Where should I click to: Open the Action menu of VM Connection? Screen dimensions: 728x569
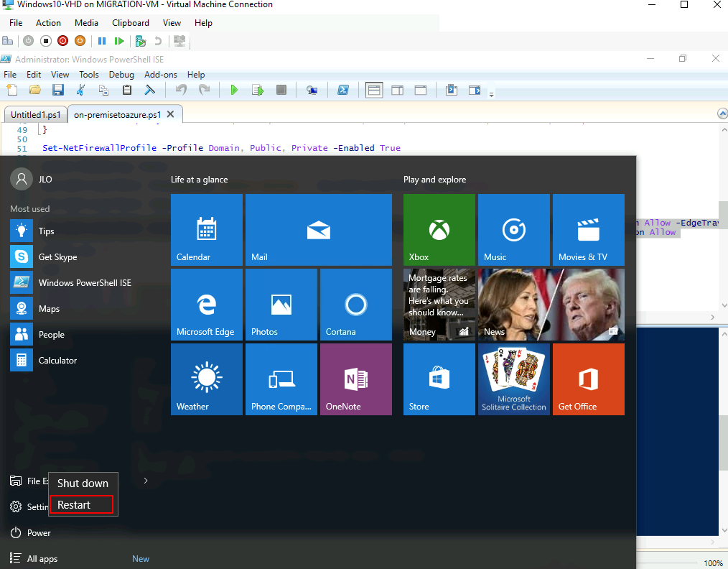48,23
